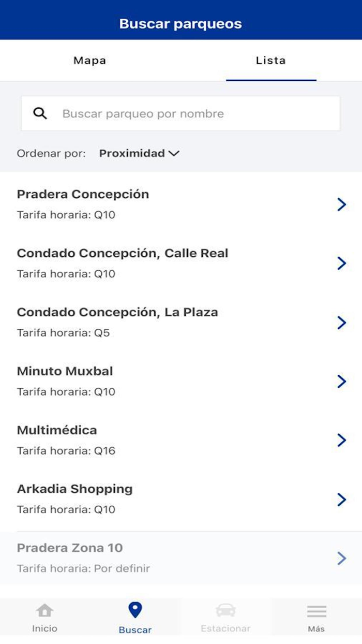Open the Condado Concepción, La Plaza listing
The width and height of the screenshot is (362, 644).
[x=117, y=312]
